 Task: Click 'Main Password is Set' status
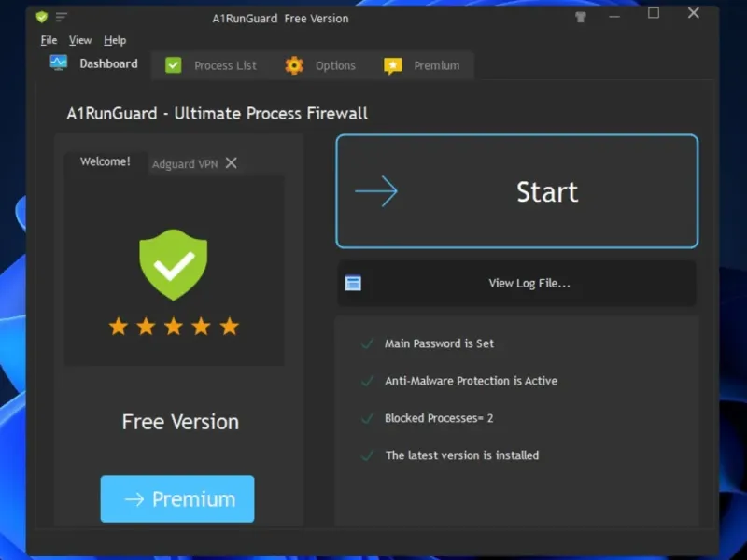point(439,343)
